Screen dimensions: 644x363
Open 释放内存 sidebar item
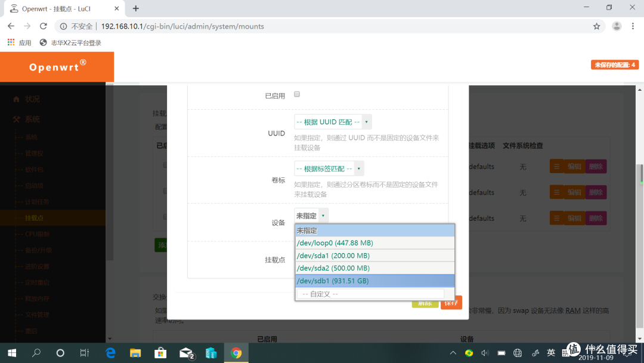pyautogui.click(x=37, y=299)
